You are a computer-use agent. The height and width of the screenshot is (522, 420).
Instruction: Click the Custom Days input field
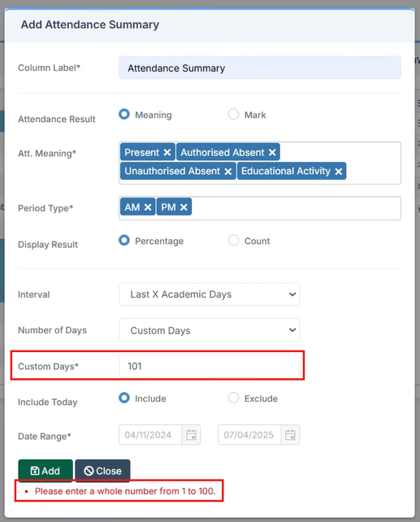209,366
